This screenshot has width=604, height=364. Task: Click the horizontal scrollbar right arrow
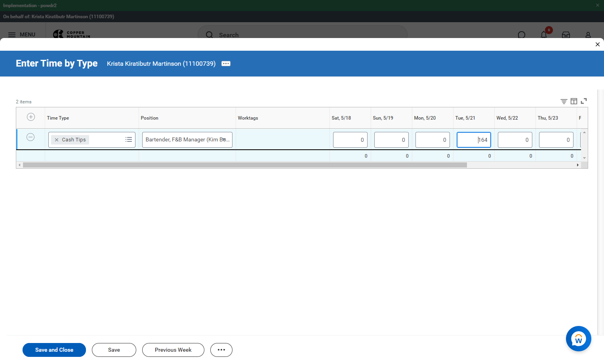577,165
